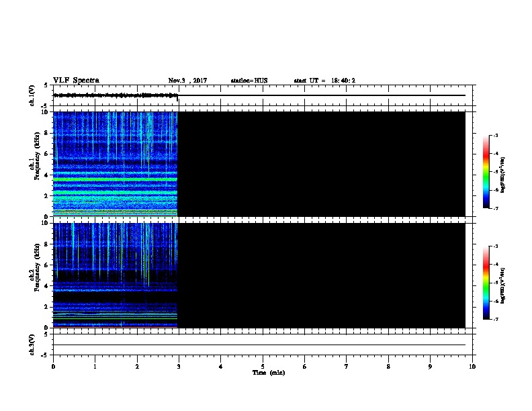Image resolution: width=532 pixels, height=411 pixels.
Task: Click the "8" kHz tick on ch.1 frequency axis
Action: [47, 133]
